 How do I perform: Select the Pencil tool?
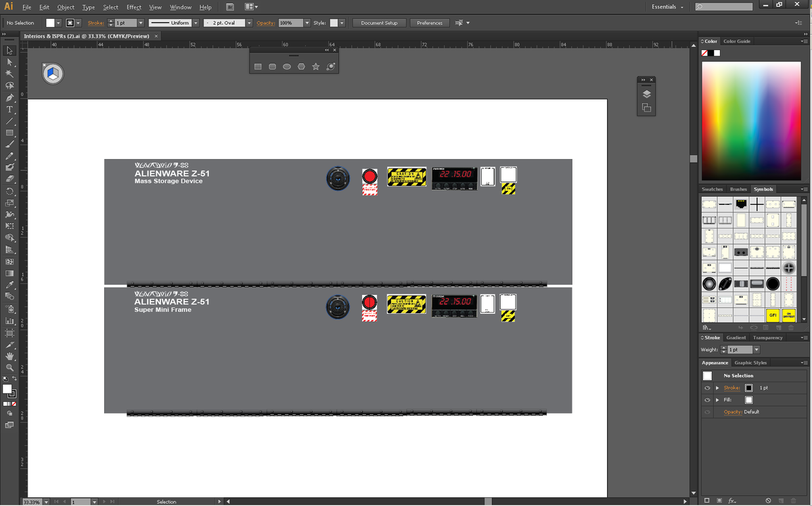[x=9, y=156]
